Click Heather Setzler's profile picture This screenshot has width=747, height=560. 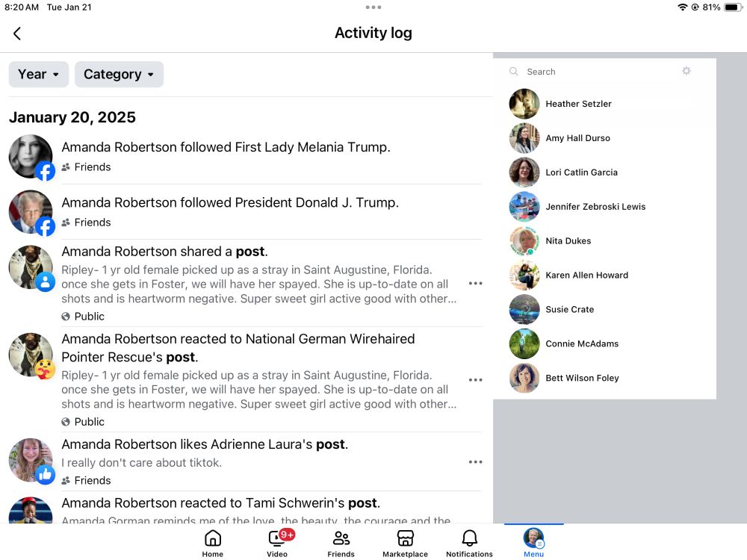(x=524, y=104)
